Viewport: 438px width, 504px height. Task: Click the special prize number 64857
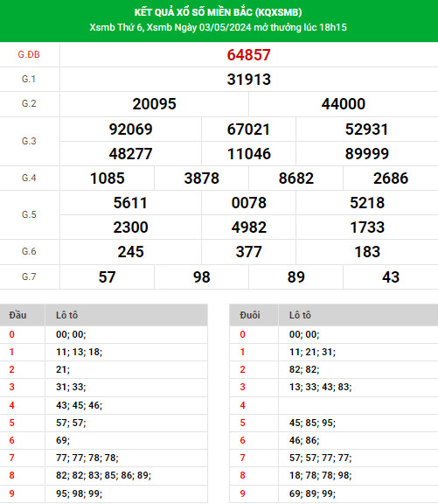pyautogui.click(x=248, y=55)
